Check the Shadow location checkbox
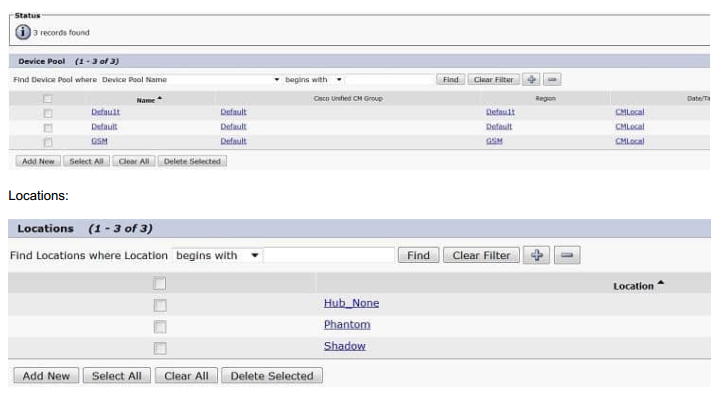 [160, 348]
